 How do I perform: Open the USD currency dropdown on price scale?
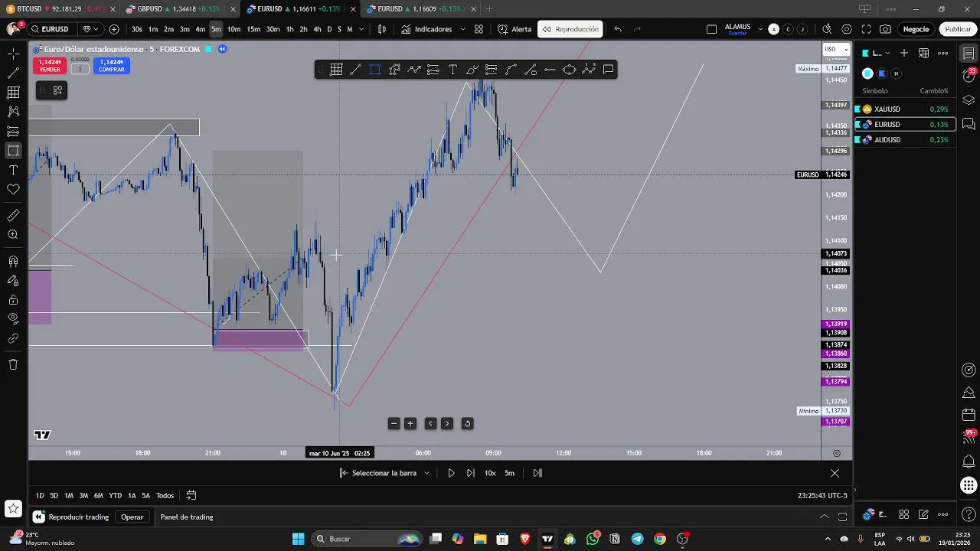pyautogui.click(x=836, y=49)
